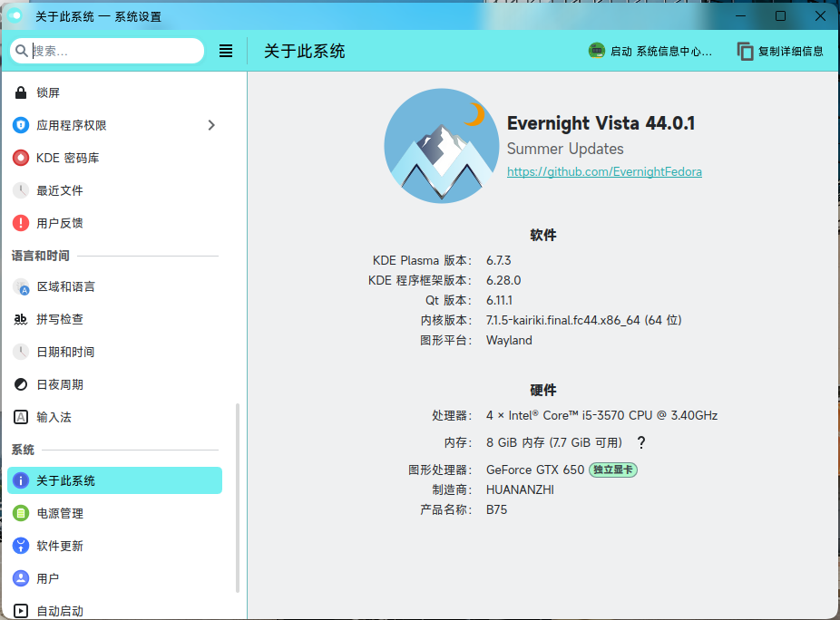Open the 输入法 settings page
This screenshot has width=840, height=620.
click(114, 417)
